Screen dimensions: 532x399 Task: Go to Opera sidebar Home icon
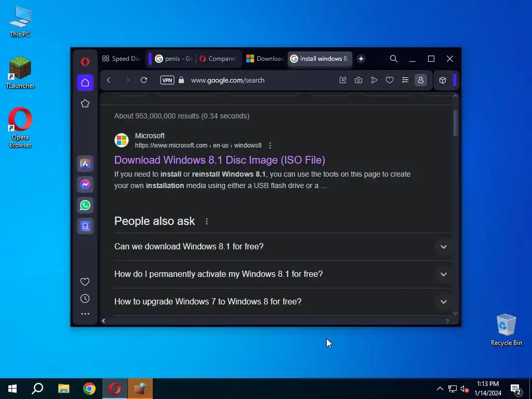[x=85, y=83]
